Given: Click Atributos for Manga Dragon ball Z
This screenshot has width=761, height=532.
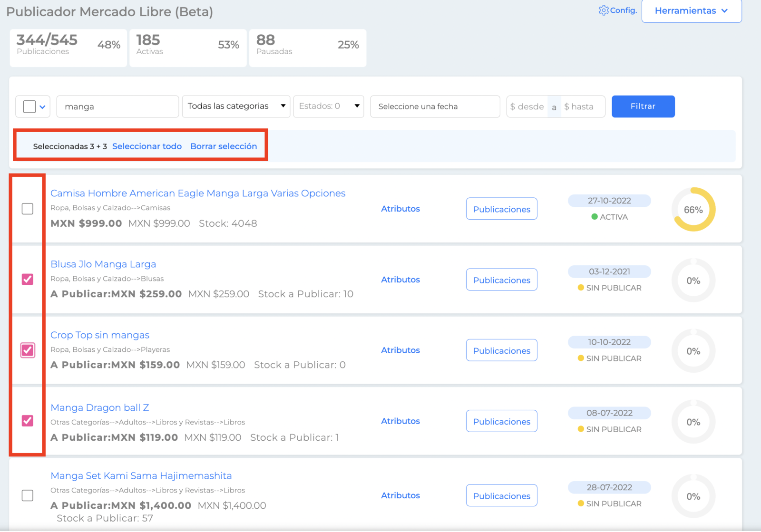Looking at the screenshot, I should click(x=400, y=421).
